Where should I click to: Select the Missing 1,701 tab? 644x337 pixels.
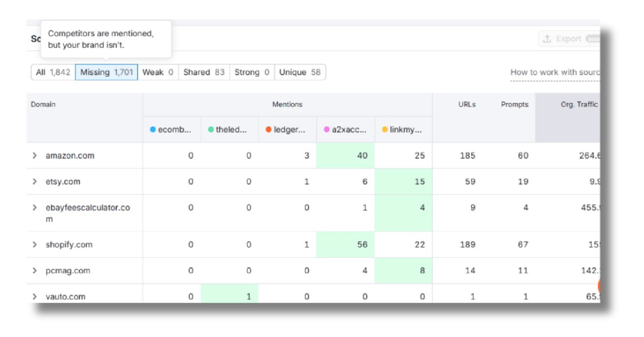pos(106,72)
